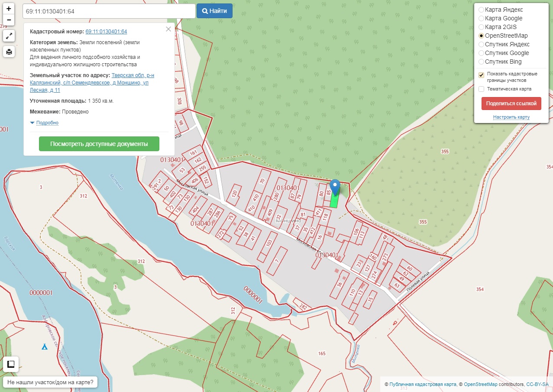This screenshot has width=553, height=392.
Task: Open the ruler measurement tool
Action: pyautogui.click(x=10, y=364)
